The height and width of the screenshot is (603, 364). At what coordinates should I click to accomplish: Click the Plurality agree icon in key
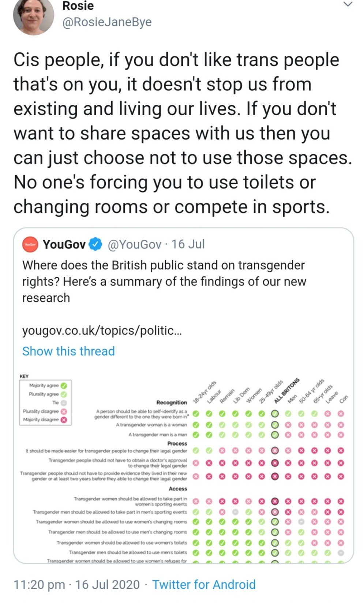[x=64, y=394]
